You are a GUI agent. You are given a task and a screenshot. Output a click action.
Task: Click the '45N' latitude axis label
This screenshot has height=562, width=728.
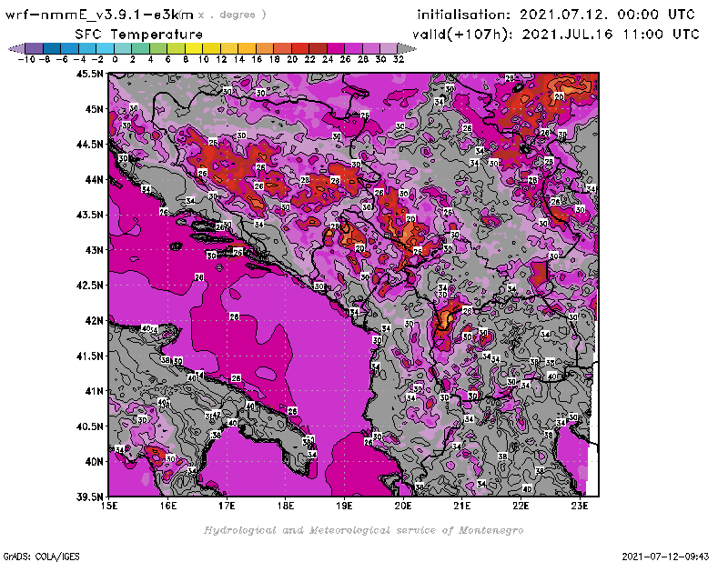coord(94,109)
